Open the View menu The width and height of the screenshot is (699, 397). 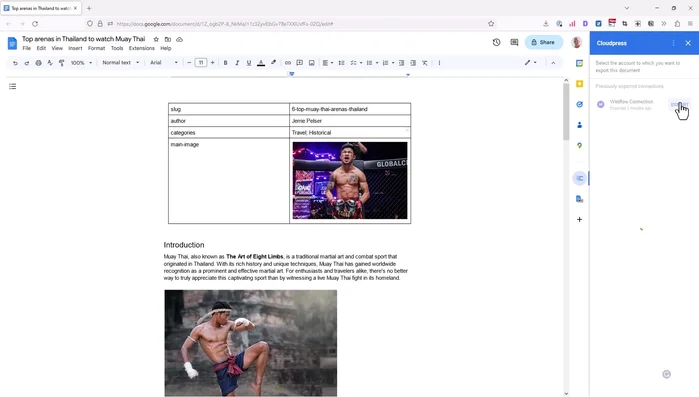click(57, 48)
